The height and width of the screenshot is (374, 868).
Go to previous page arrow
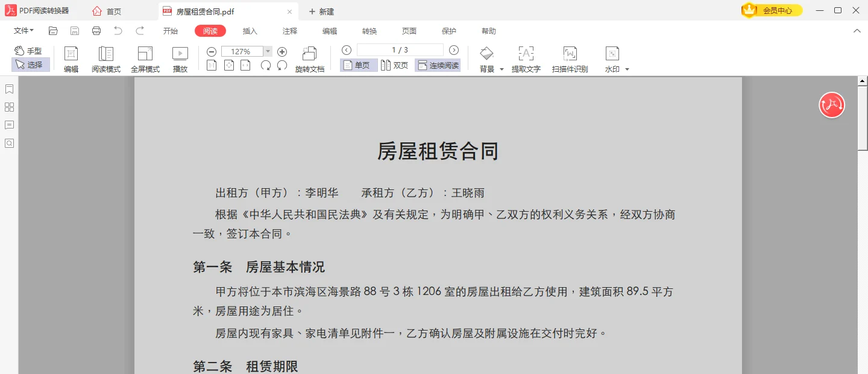[346, 50]
